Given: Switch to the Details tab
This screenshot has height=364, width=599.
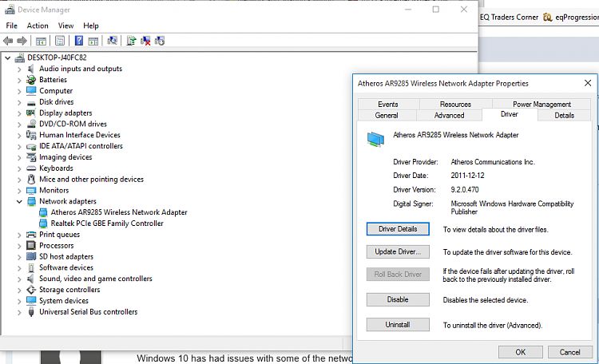Looking at the screenshot, I should (564, 116).
